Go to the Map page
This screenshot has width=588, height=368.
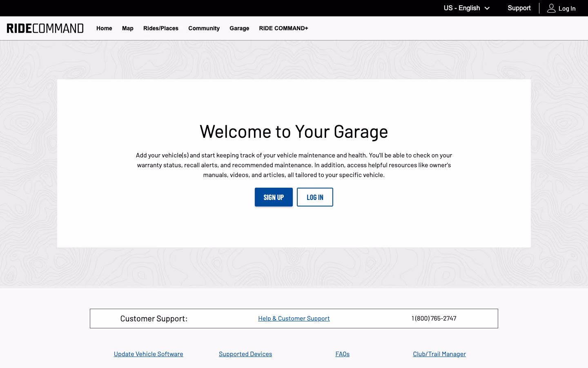click(128, 28)
